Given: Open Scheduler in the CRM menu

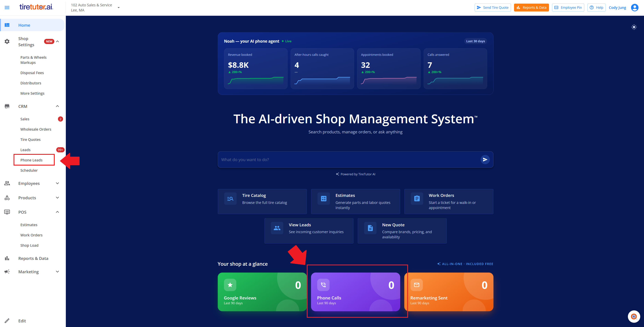Looking at the screenshot, I should 29,170.
